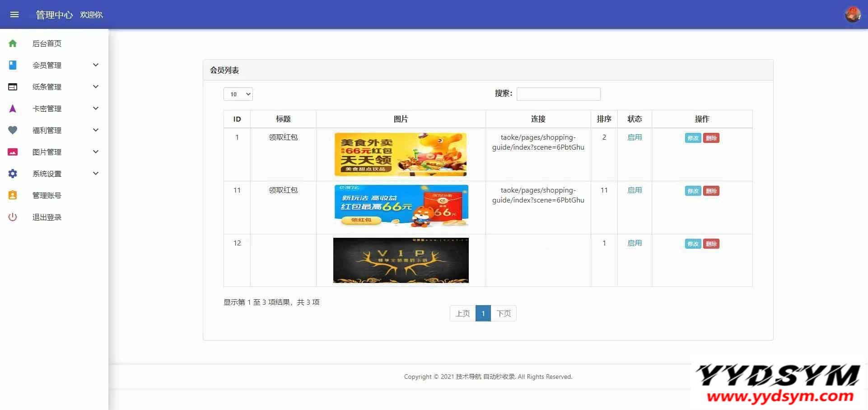Click 删除 button for ID 12

coord(711,244)
